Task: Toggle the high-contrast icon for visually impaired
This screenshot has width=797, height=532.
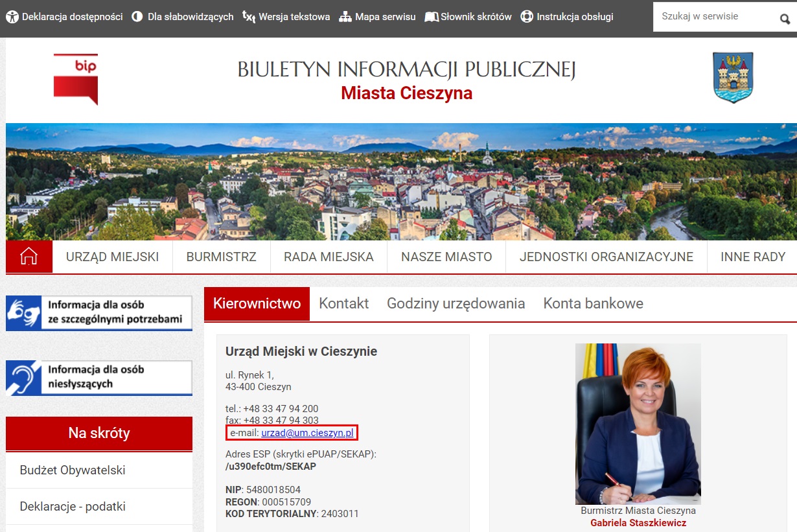Action: coord(137,17)
